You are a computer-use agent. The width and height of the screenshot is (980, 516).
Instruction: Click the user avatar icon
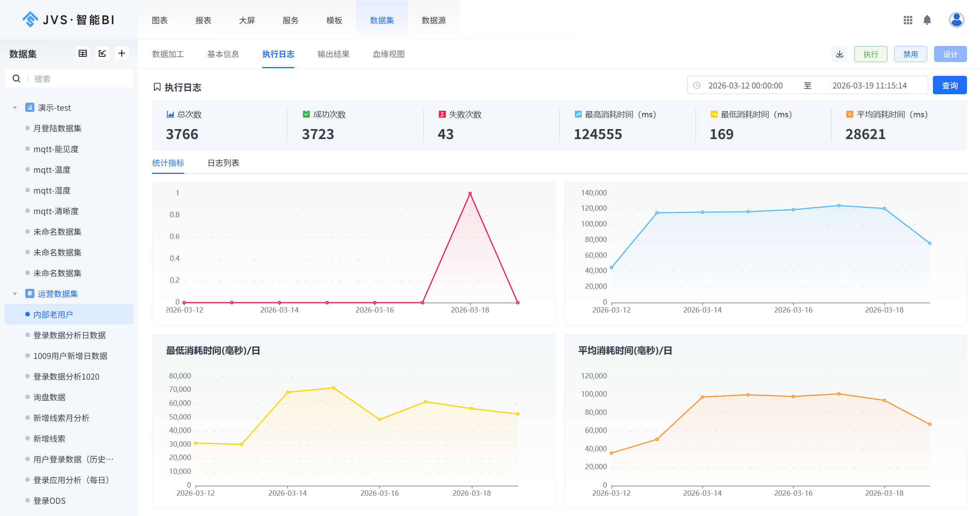tap(956, 20)
